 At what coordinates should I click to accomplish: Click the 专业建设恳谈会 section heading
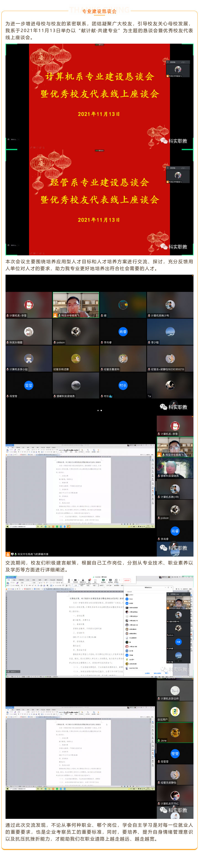tap(99, 11)
